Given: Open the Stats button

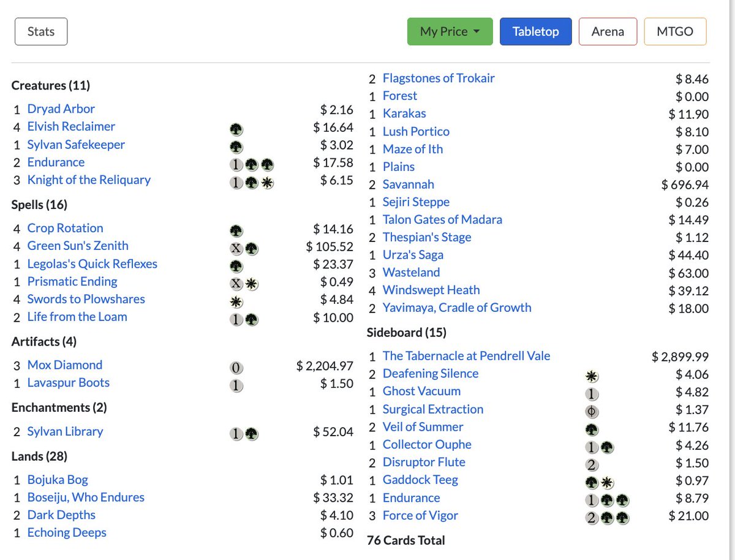Looking at the screenshot, I should point(41,32).
